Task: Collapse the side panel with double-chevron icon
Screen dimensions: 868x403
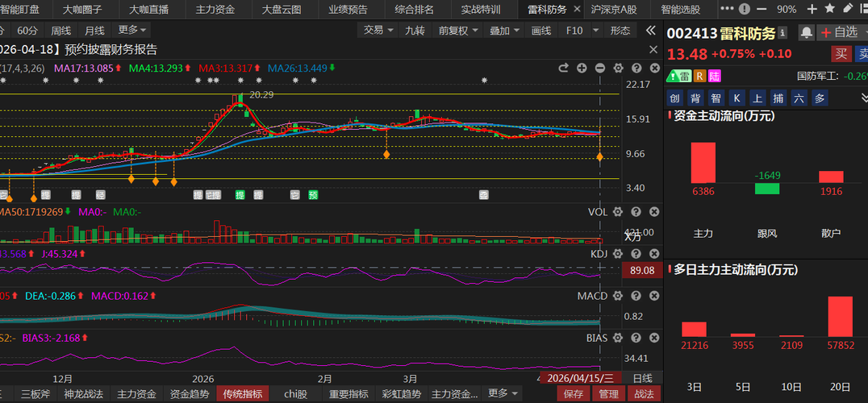Action: [x=651, y=31]
